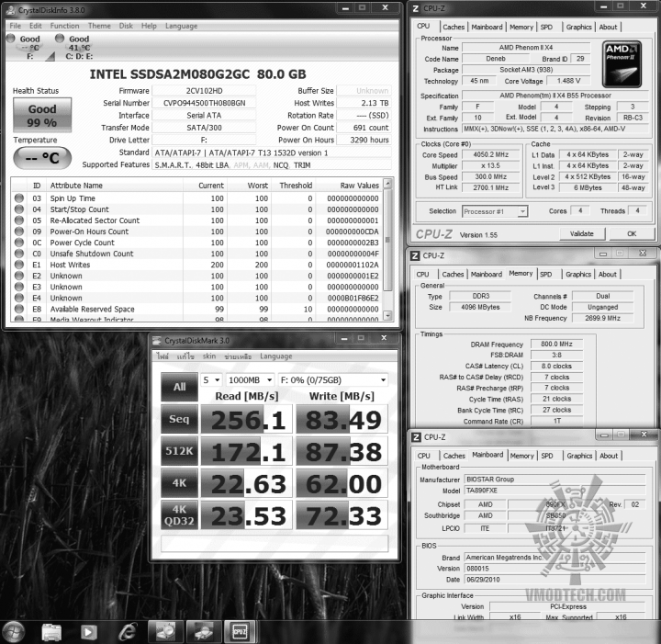Image resolution: width=661 pixels, height=644 pixels.
Task: Click status circle for Spin Up Time
Action: point(19,198)
